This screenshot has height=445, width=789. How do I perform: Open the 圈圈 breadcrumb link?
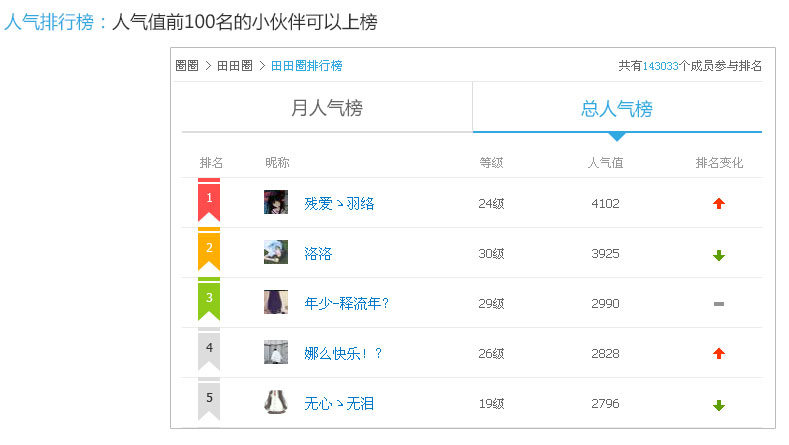pyautogui.click(x=186, y=66)
